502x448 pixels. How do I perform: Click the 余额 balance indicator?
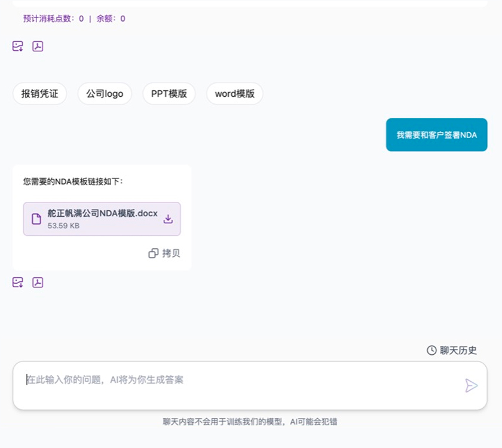click(x=111, y=19)
